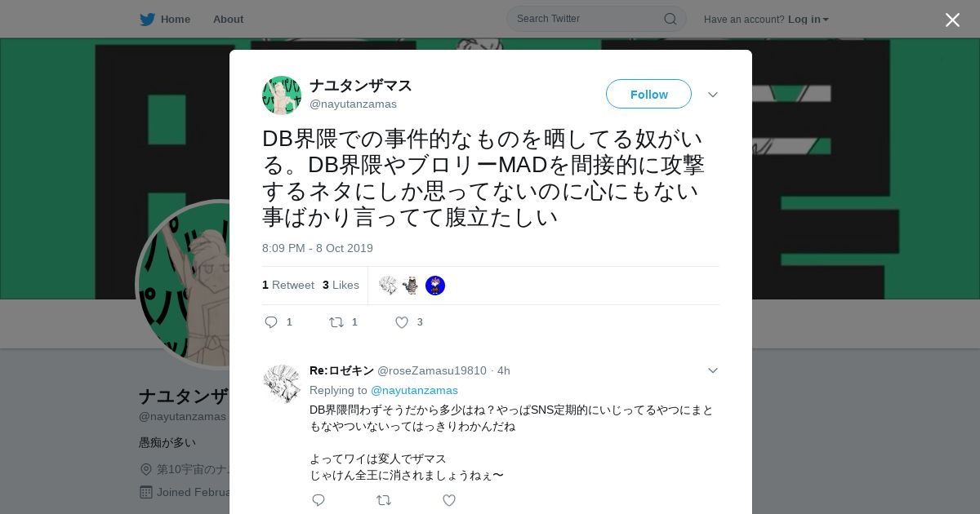Screen dimensions: 980x514
Task: View the 3 Likes list
Action: tap(341, 285)
